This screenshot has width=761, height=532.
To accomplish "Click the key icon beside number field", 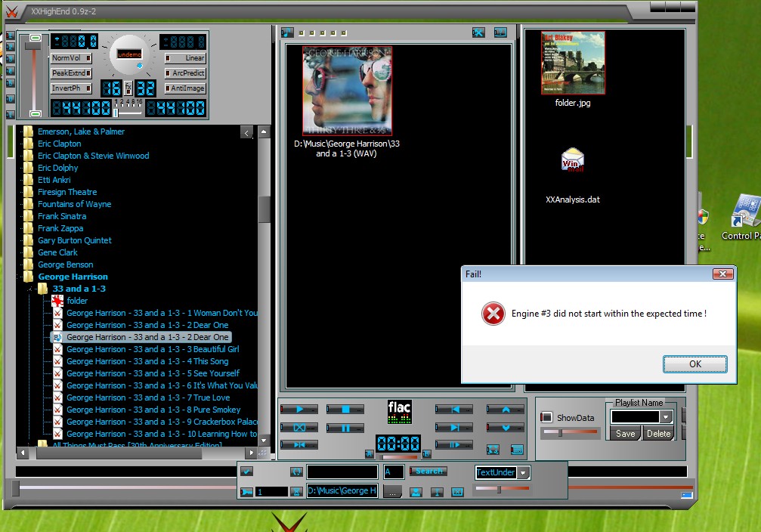I will 246,492.
